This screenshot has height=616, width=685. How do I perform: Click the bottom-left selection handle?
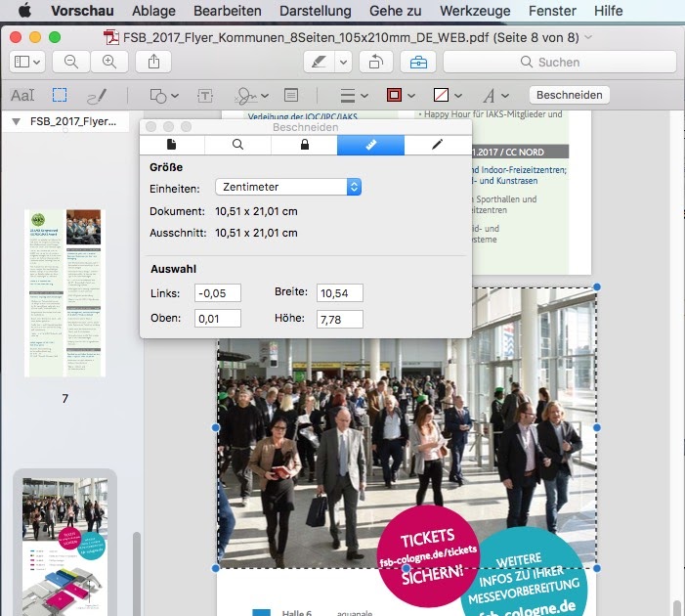(216, 568)
